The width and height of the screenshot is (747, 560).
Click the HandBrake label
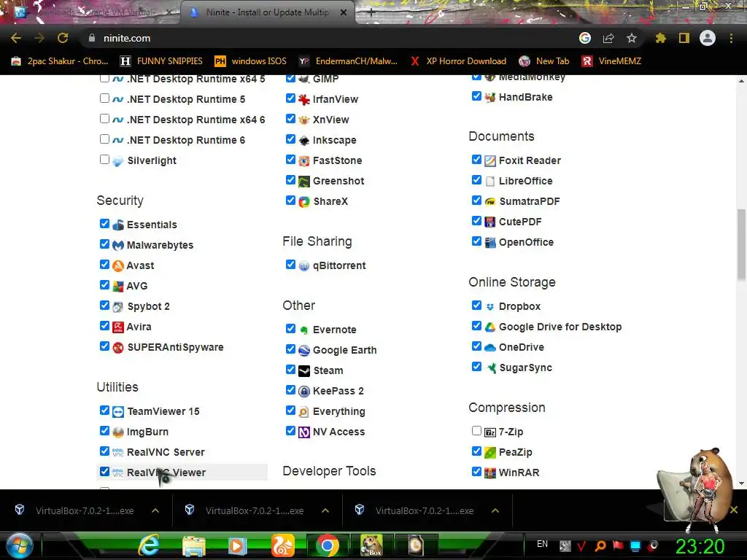click(525, 97)
